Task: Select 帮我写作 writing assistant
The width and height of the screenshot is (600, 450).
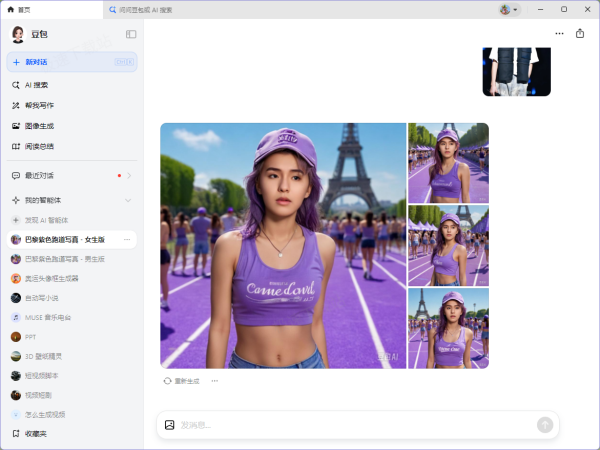Action: [x=39, y=105]
